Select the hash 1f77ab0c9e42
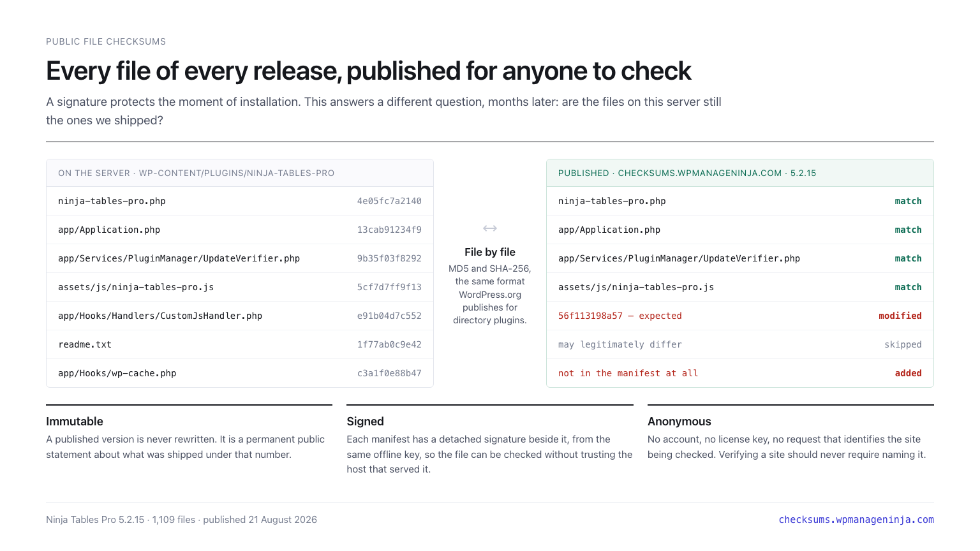 pos(389,344)
